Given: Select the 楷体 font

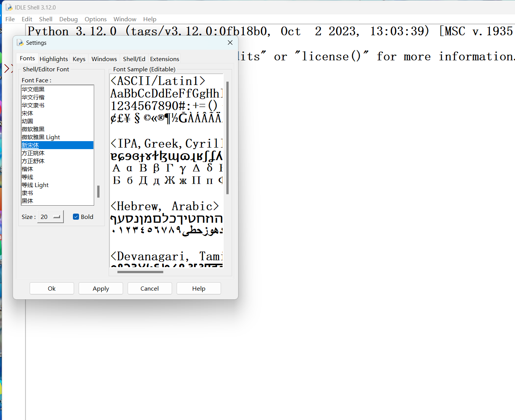Looking at the screenshot, I should click(57, 169).
